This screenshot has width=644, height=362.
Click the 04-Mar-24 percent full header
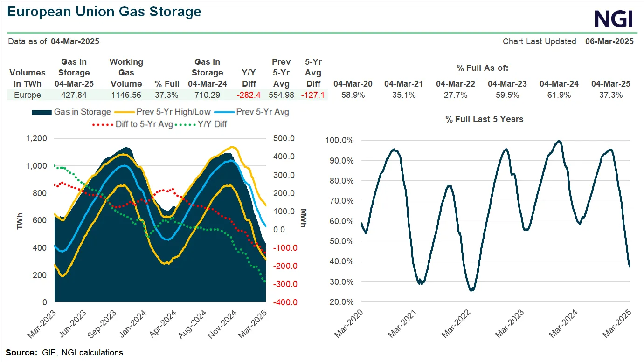tap(559, 84)
